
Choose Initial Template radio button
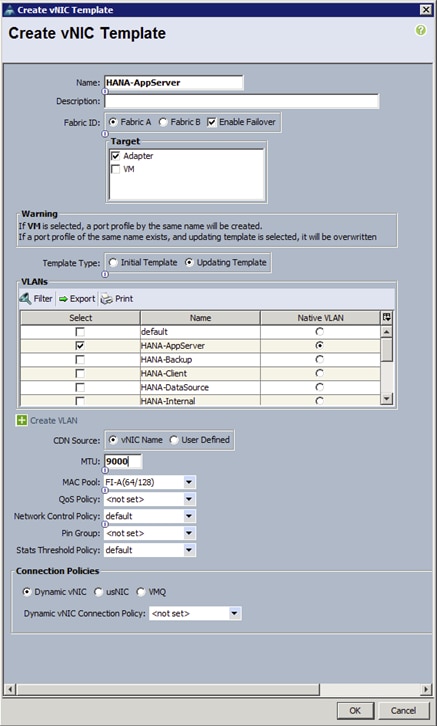coord(113,263)
